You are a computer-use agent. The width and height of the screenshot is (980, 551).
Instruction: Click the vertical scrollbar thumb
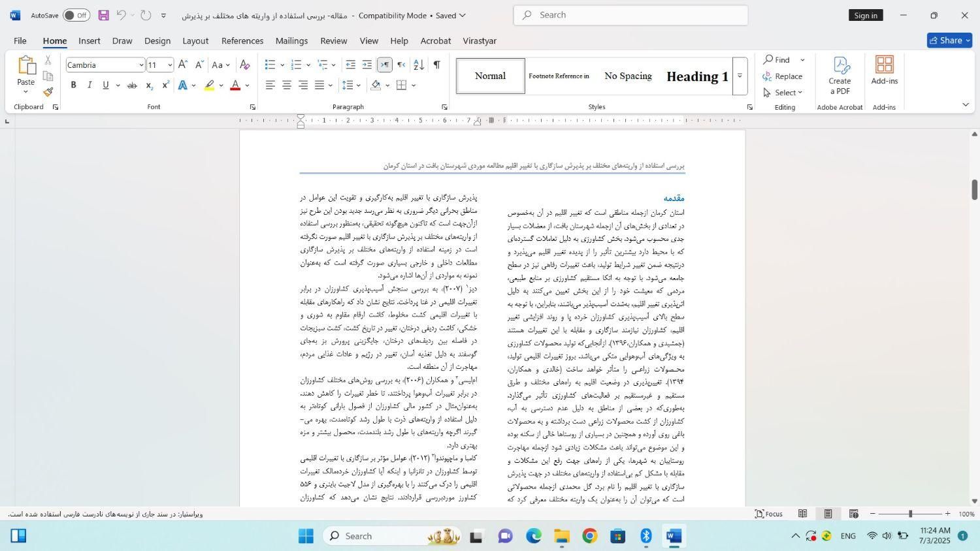coord(974,189)
